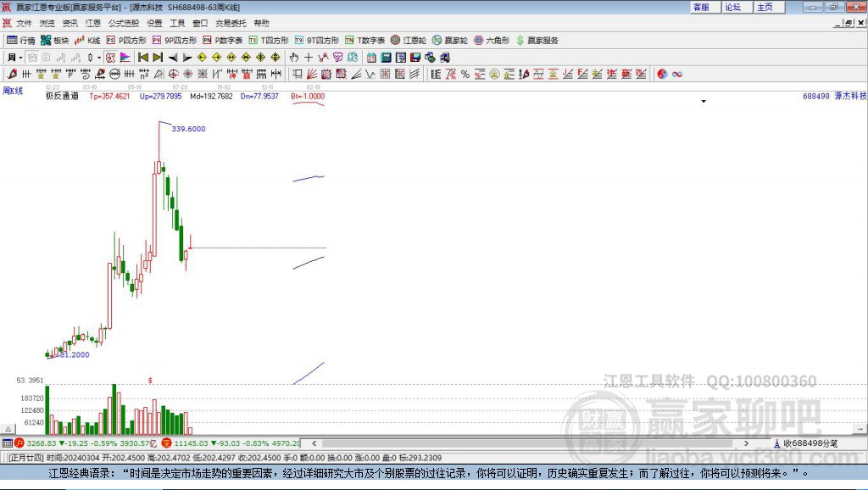Open the 赢家轮 wheel tool

point(450,41)
